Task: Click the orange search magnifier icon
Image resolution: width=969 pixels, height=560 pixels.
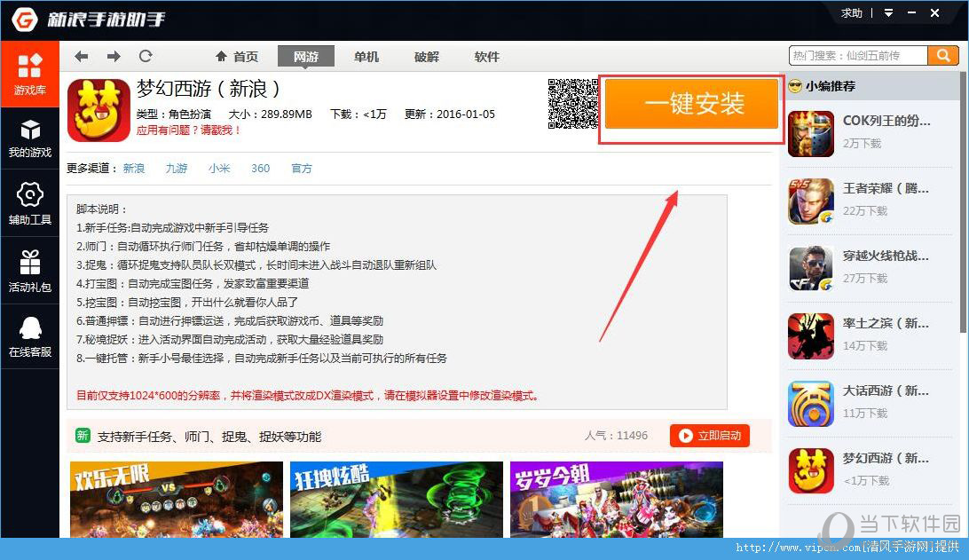Action: click(x=943, y=55)
